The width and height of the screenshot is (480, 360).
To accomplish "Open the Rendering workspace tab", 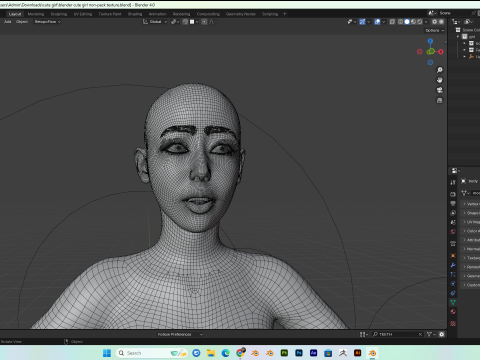I will (181, 14).
